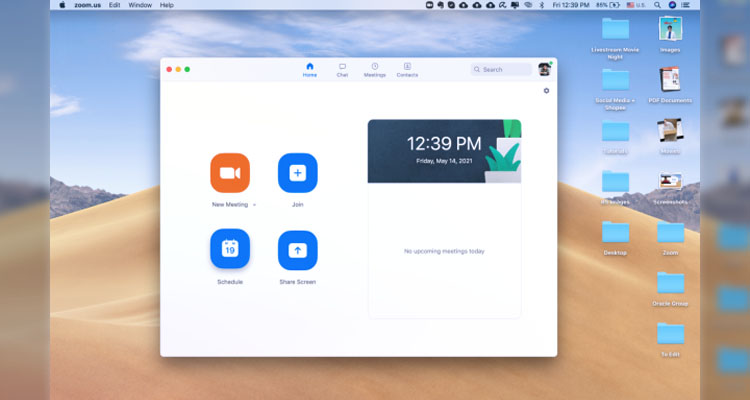Click the blue Join plus icon

(x=298, y=173)
